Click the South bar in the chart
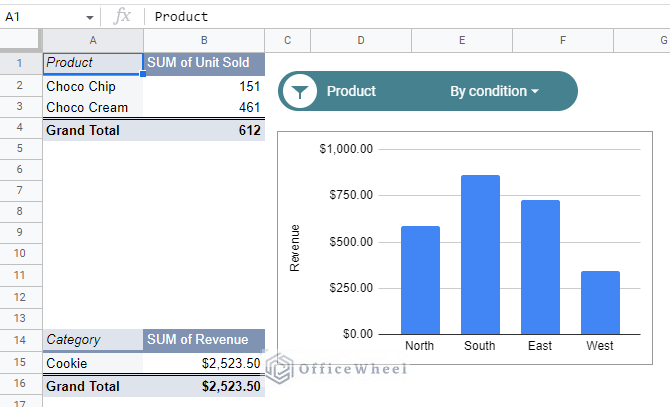 point(480,255)
